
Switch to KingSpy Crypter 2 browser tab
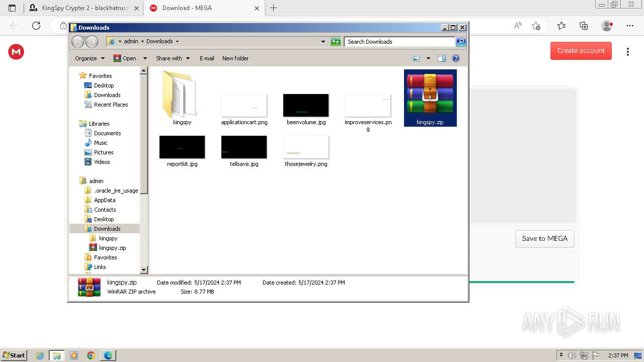tap(84, 8)
